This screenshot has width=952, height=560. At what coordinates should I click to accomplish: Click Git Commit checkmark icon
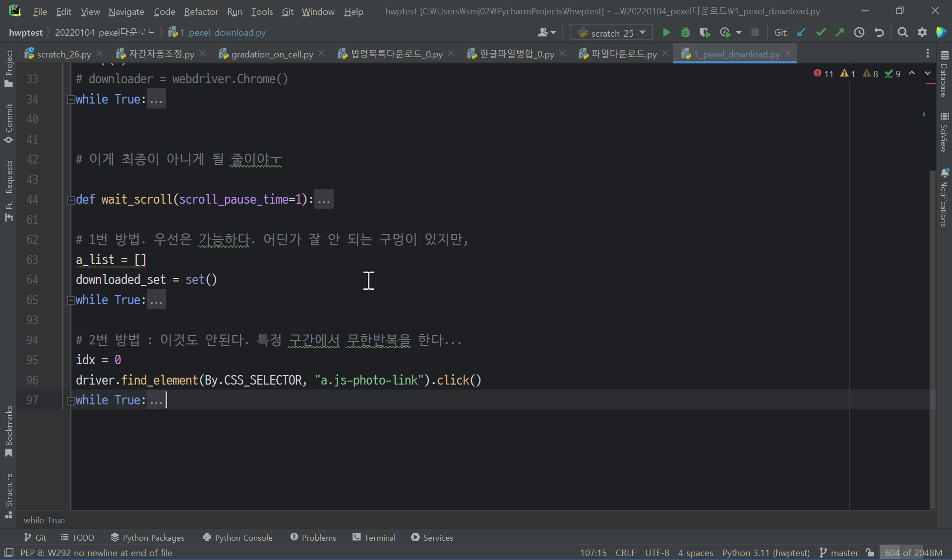[x=821, y=33]
